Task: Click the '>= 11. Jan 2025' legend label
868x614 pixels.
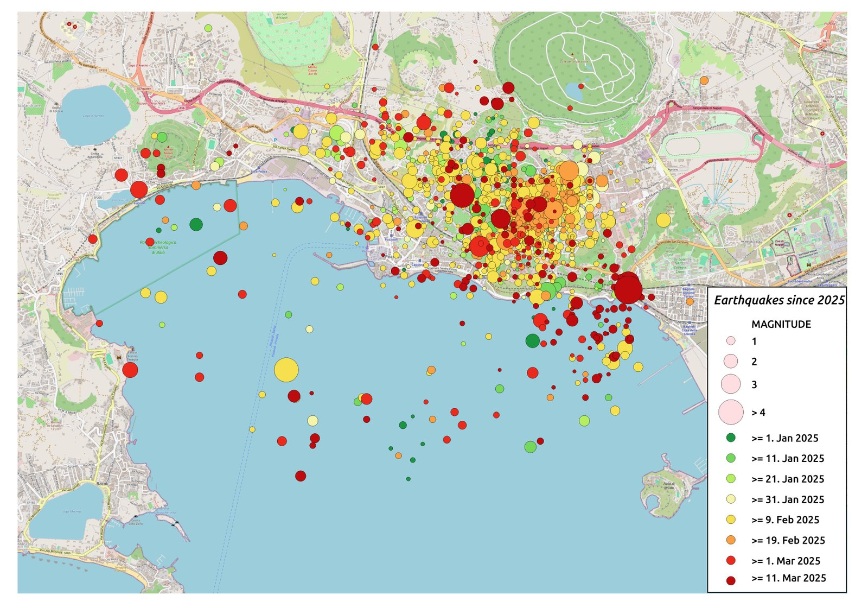Action: [x=788, y=458]
